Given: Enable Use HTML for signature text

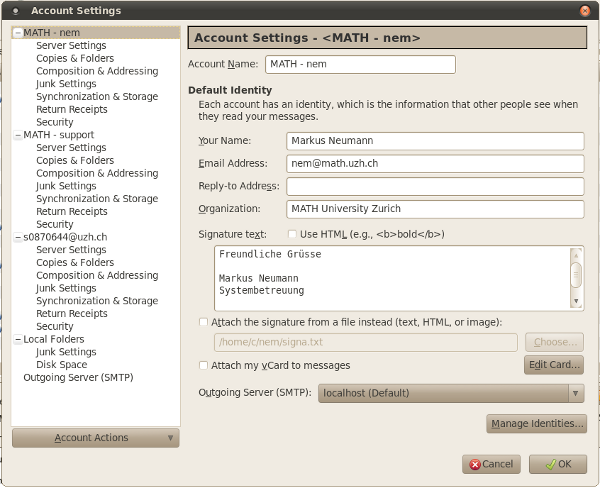Looking at the screenshot, I should pos(292,234).
